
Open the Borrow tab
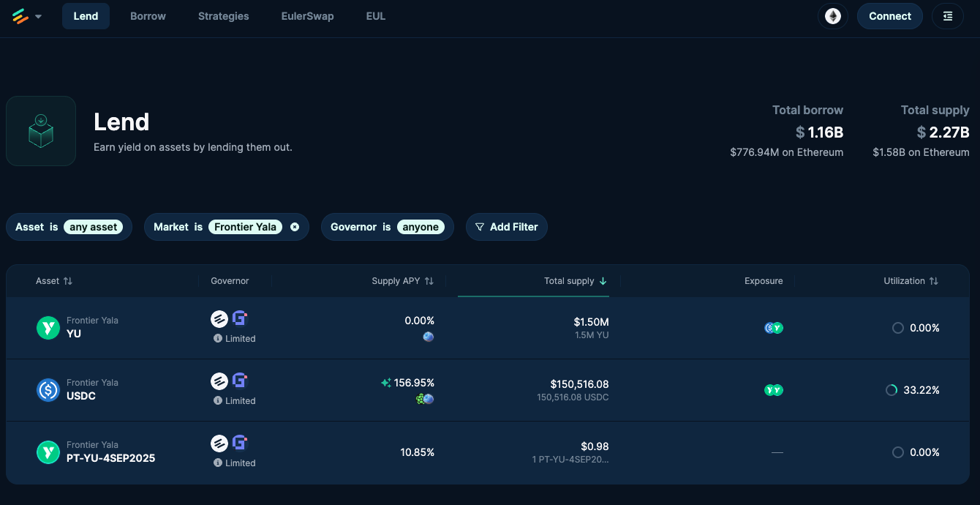point(148,16)
